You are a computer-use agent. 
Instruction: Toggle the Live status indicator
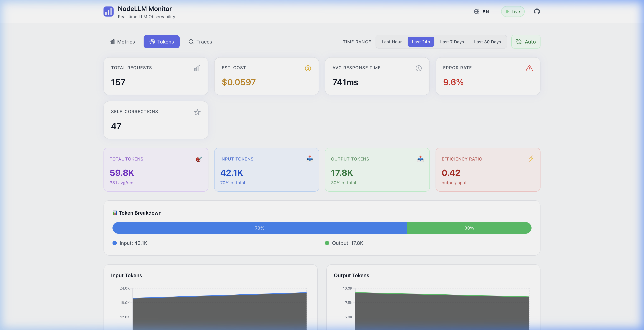coord(512,12)
